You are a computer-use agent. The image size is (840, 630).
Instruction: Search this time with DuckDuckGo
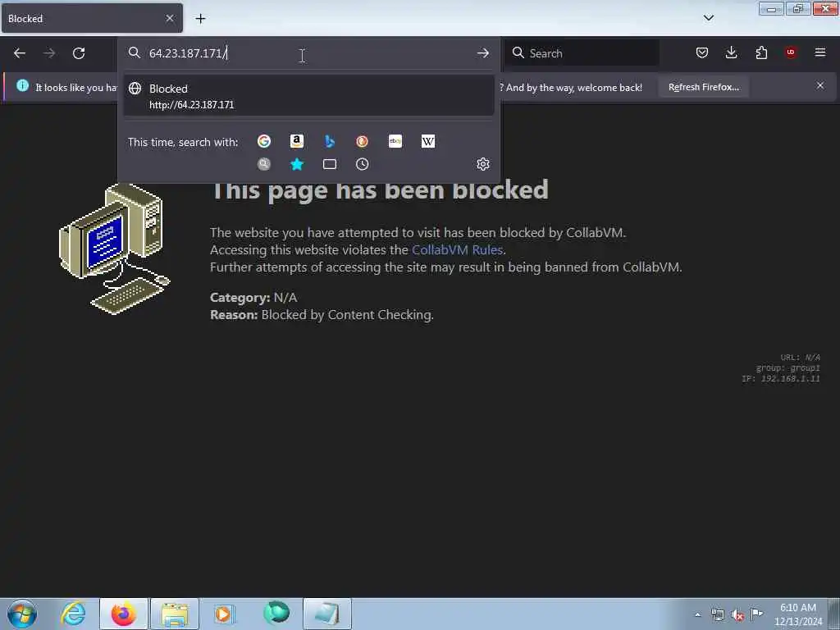[x=362, y=141]
